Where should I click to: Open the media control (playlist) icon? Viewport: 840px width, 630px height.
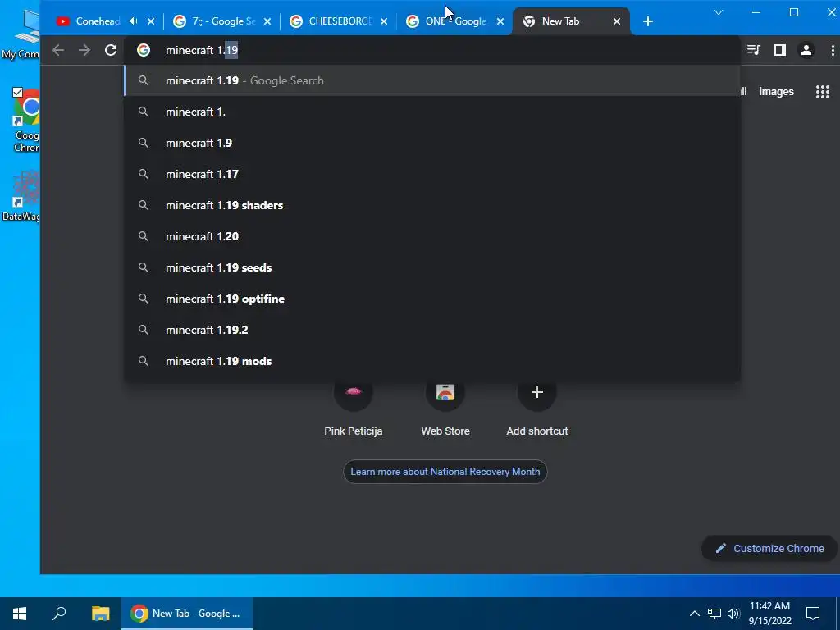[753, 50]
